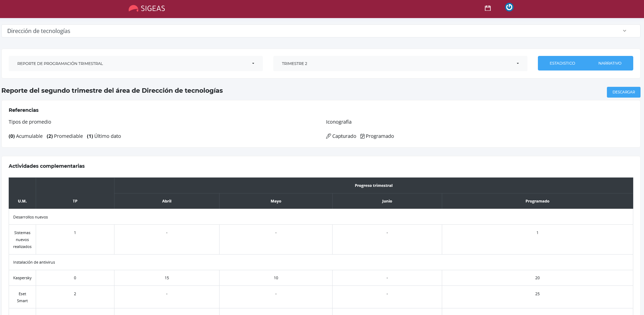Click the SIGEAS logo icon
Viewport: 644px width, 315px height.
coord(134,8)
